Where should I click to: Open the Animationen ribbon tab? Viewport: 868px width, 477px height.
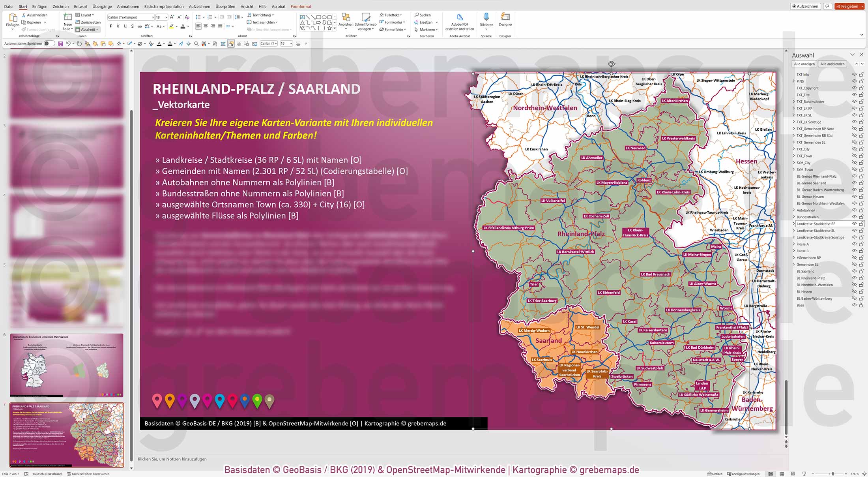[x=128, y=6]
